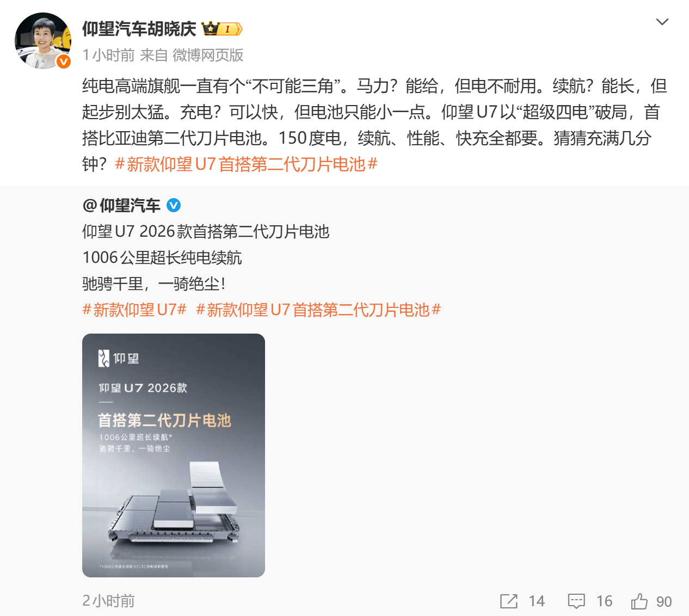Click the 1小时前 post timestamp

click(109, 55)
